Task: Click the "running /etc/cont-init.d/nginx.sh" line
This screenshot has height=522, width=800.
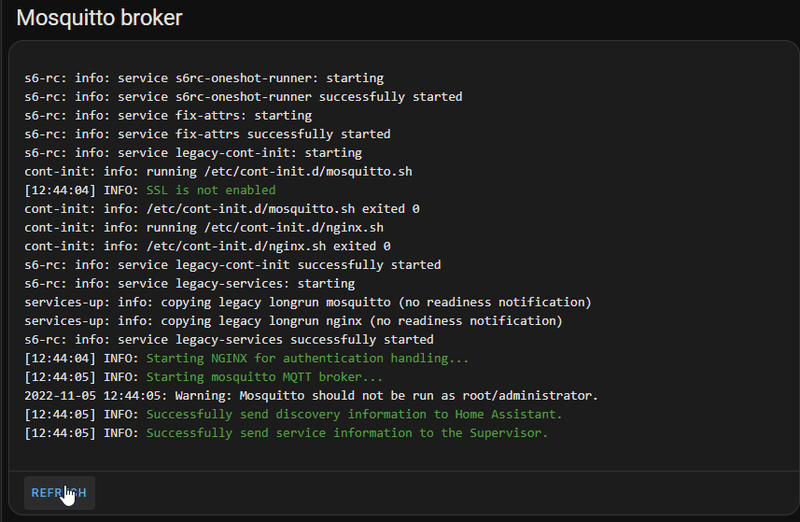Action: pos(204,227)
